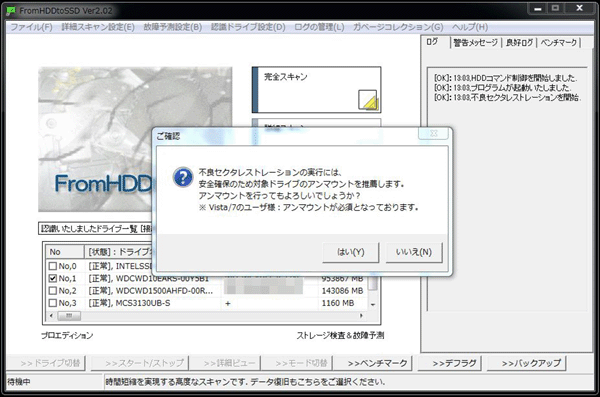Viewport: 600px width, 397px height.
Task: Click the 143086 MB size cell
Action: tap(342, 291)
